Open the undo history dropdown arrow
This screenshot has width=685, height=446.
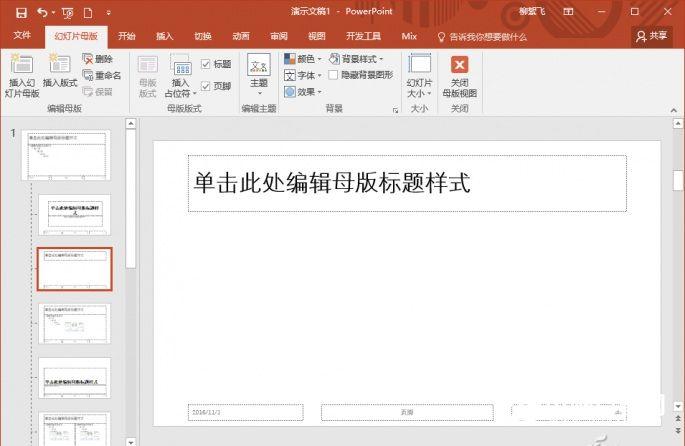[x=53, y=13]
